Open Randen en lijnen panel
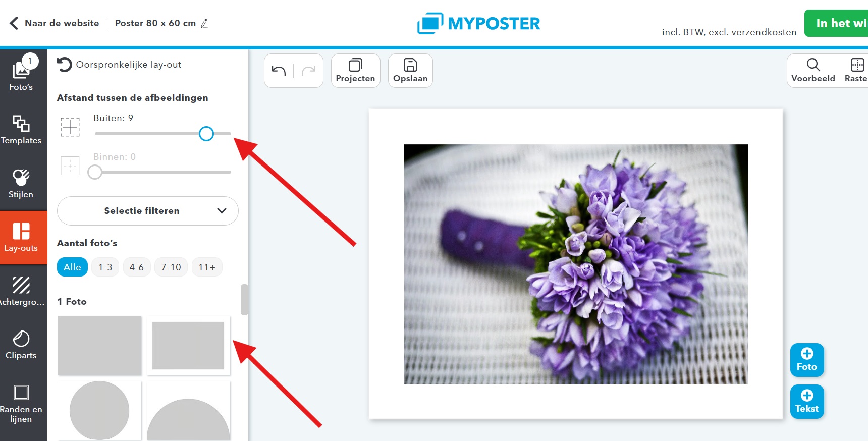The image size is (868, 441). pos(21,403)
